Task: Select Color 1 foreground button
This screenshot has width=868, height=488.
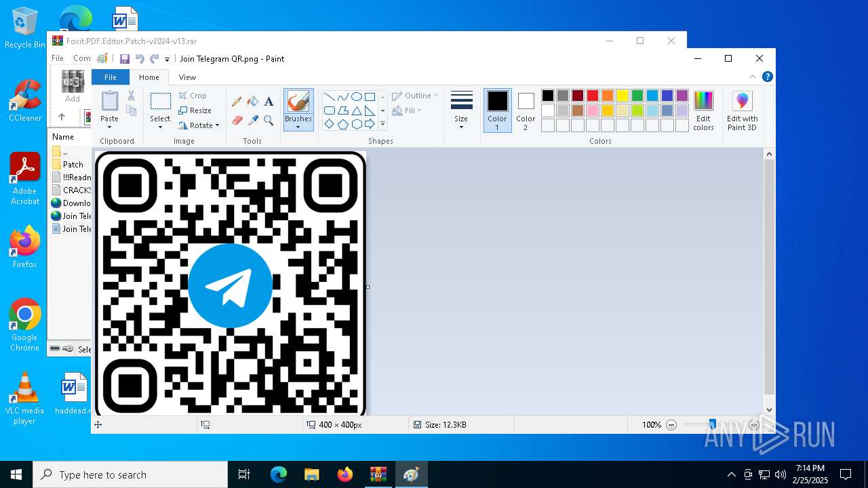Action: click(x=497, y=110)
